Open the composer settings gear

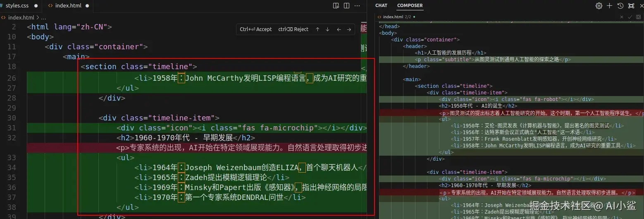coord(599,6)
